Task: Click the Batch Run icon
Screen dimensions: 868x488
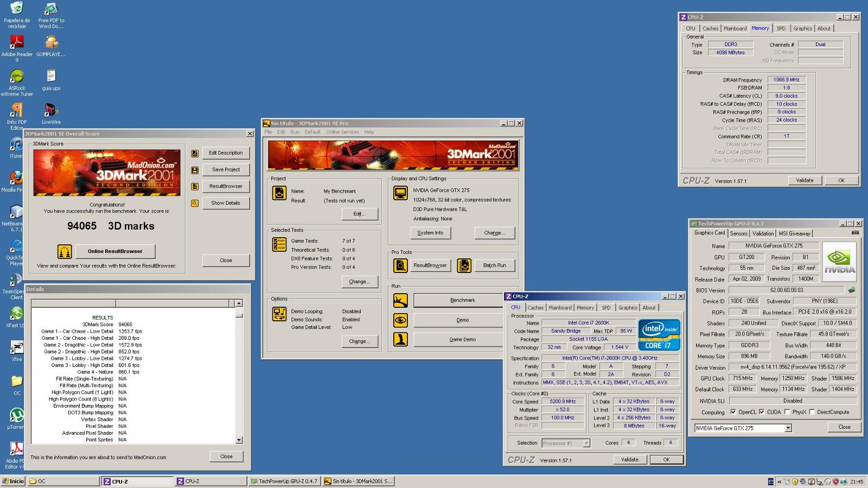Action: [464, 265]
